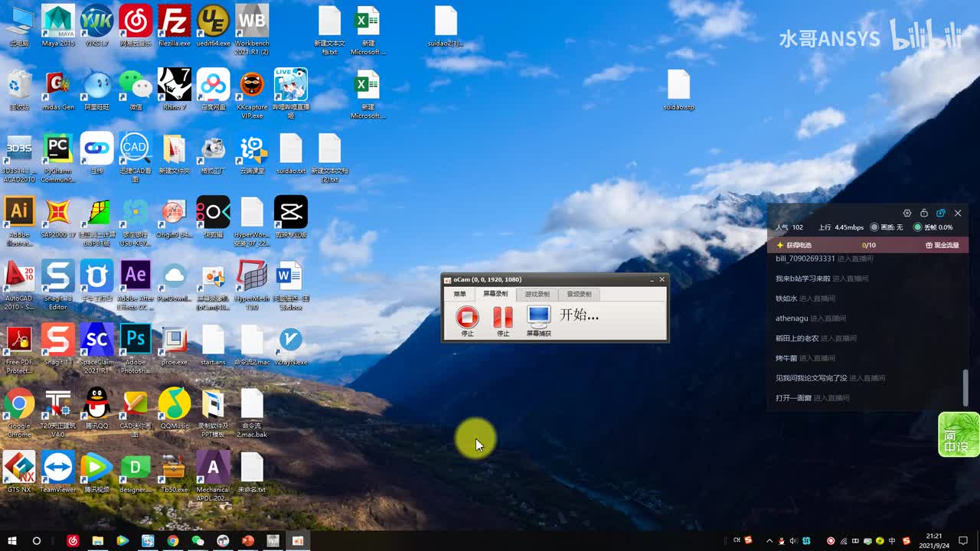Select the Adobe Illustrator desktop shortcut
Image resolution: width=980 pixels, height=551 pixels.
coord(19,222)
